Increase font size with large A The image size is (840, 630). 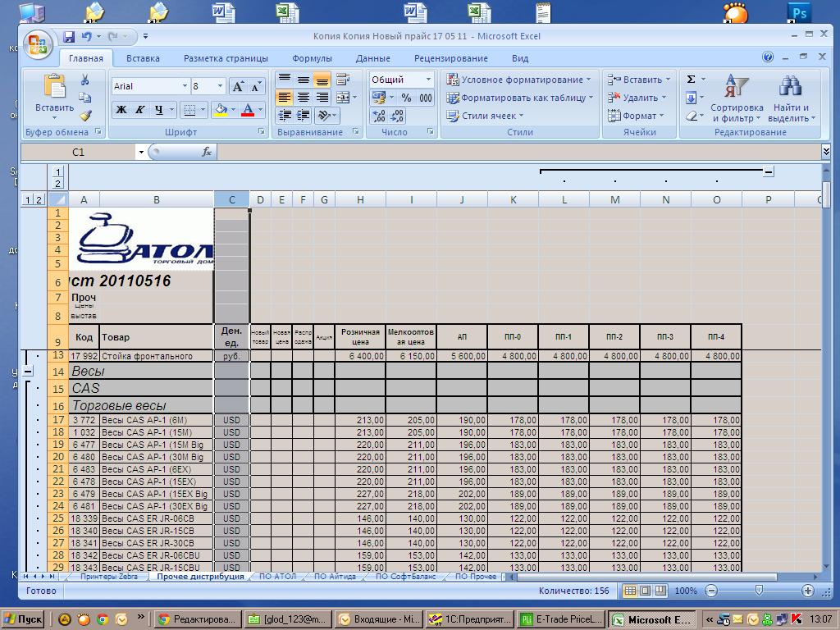(x=238, y=85)
